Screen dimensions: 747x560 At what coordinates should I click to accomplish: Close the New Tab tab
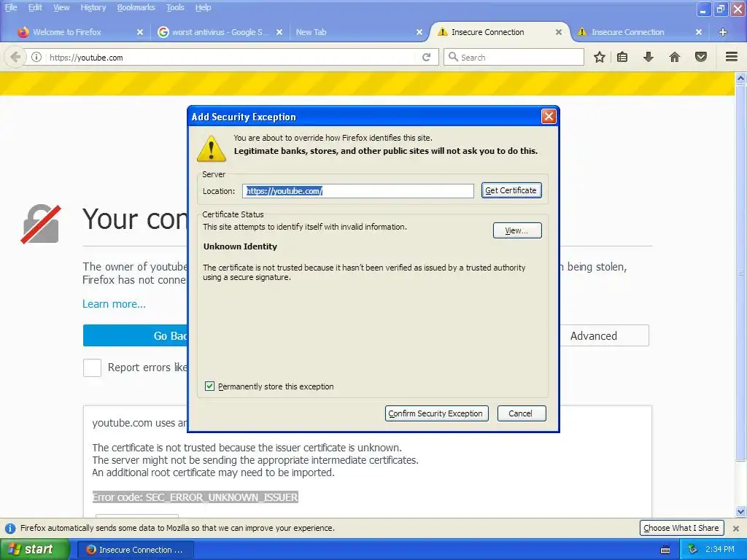point(419,32)
